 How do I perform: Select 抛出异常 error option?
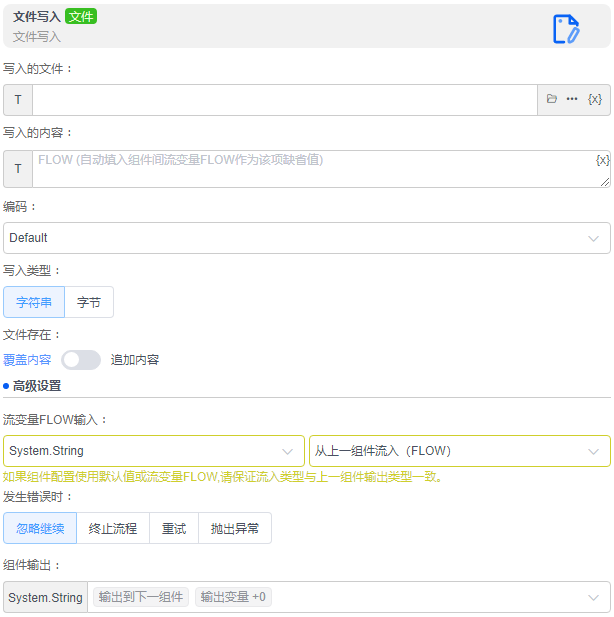(x=235, y=528)
